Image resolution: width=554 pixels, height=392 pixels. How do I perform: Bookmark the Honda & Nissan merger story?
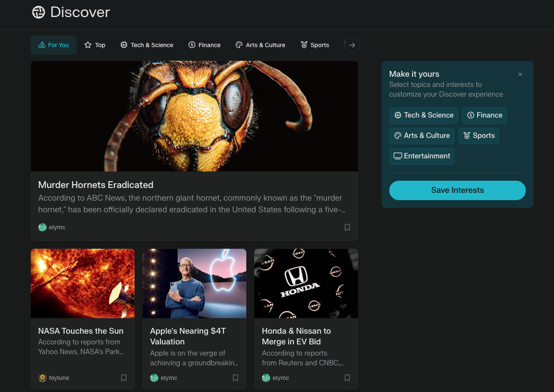point(347,378)
